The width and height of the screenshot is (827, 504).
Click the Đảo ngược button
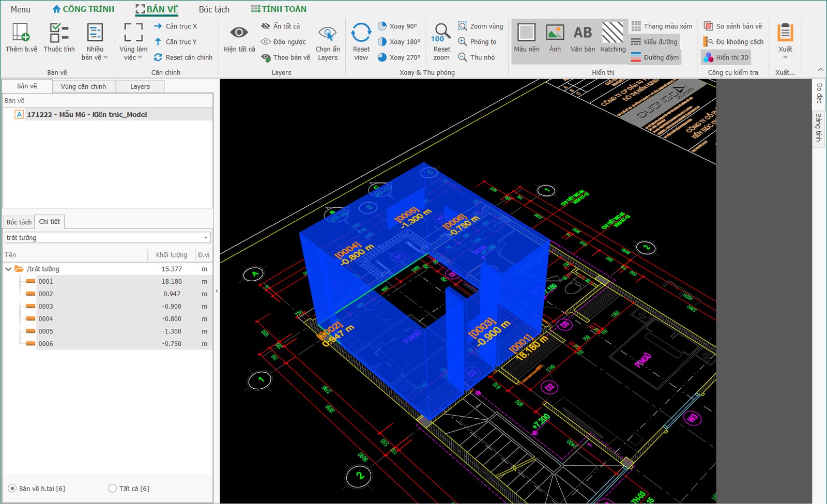click(283, 42)
